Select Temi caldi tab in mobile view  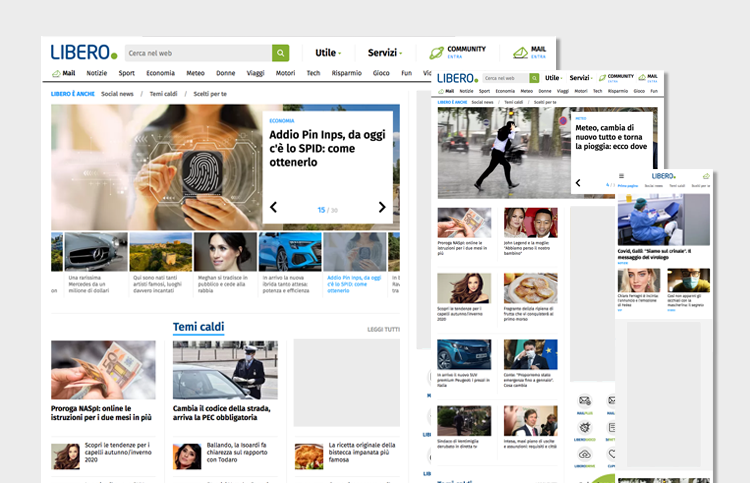click(677, 186)
